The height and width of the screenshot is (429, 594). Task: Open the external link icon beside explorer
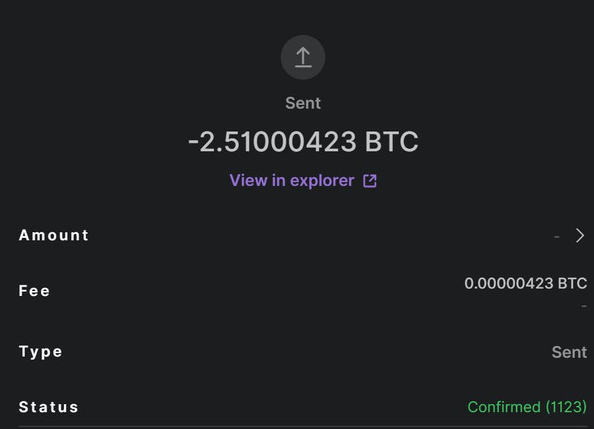coord(370,181)
